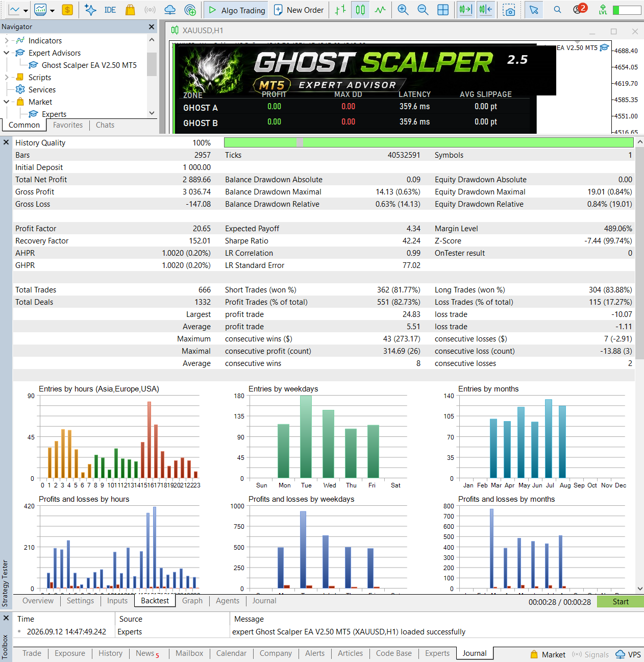
Task: Select the Common tab in Navigator
Action: (x=24, y=125)
